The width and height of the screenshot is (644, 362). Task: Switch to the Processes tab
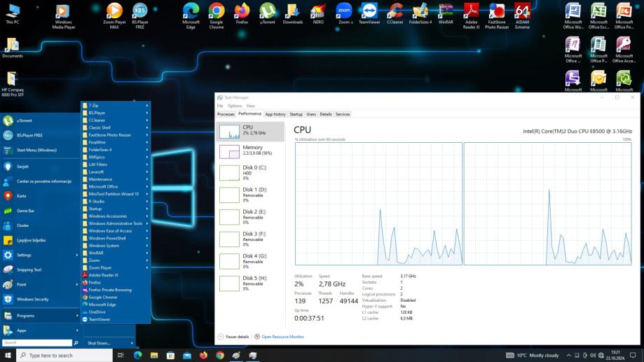point(226,115)
